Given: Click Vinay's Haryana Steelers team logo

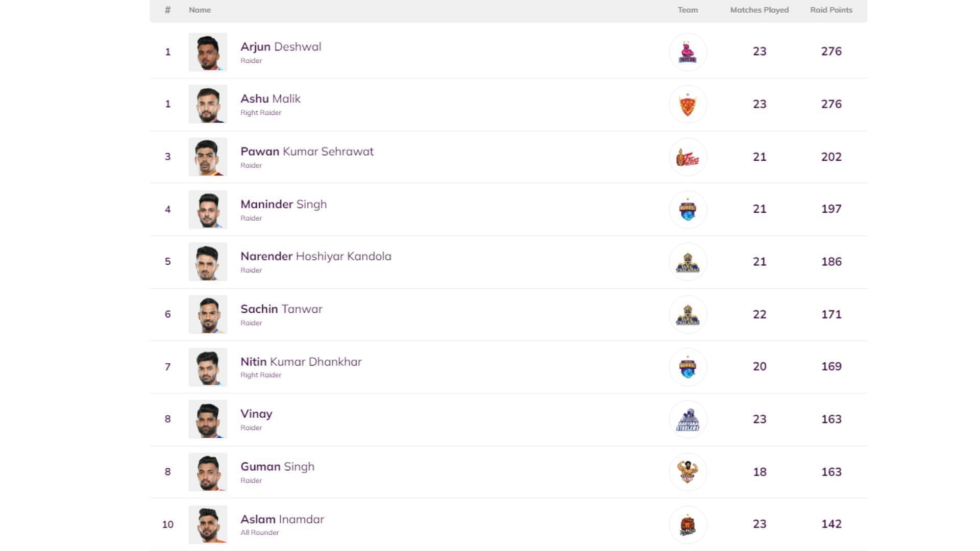Looking at the screenshot, I should (x=688, y=420).
